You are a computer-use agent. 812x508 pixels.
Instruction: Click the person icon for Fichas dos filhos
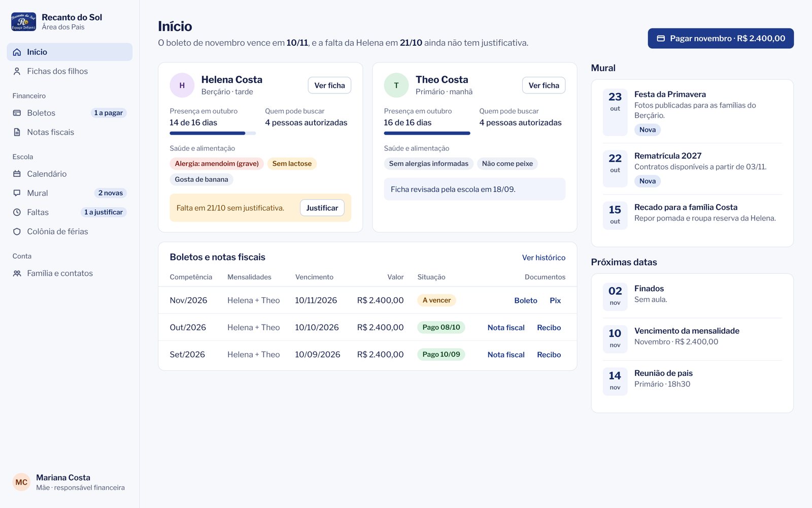17,71
